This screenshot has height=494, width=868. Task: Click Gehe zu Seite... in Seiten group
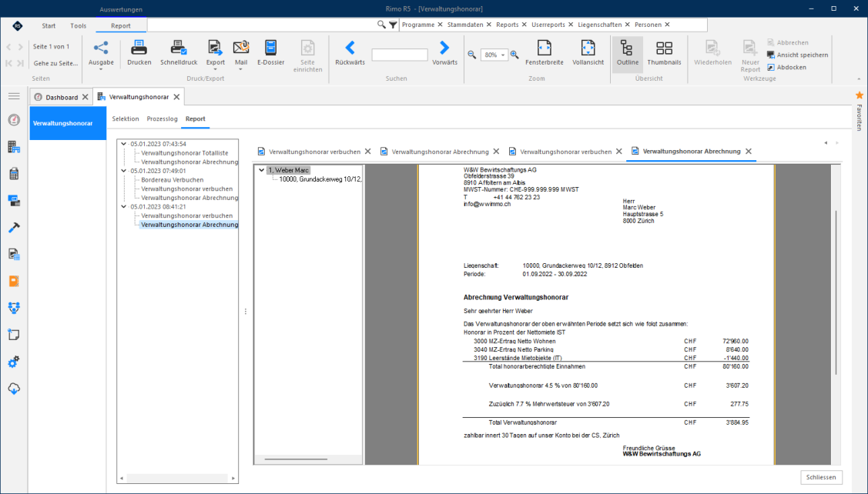point(55,63)
